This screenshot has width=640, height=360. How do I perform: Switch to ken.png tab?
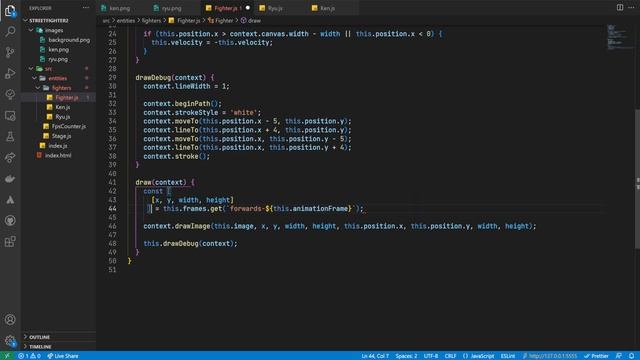pos(120,8)
